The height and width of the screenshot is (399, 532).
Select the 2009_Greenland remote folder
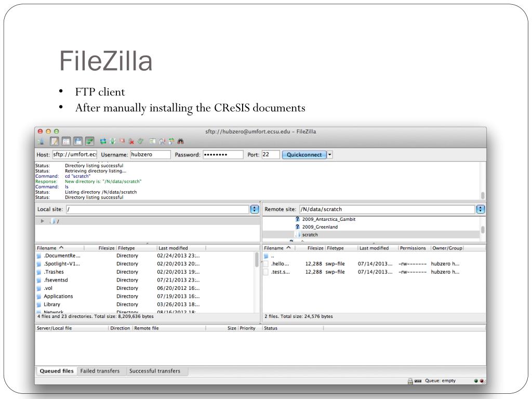pyautogui.click(x=320, y=227)
